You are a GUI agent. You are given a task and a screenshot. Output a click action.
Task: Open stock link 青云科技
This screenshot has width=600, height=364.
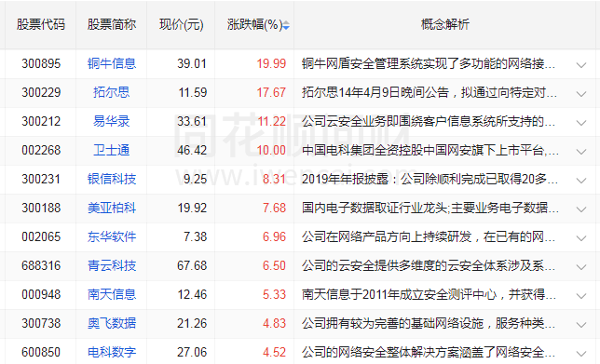(x=112, y=265)
